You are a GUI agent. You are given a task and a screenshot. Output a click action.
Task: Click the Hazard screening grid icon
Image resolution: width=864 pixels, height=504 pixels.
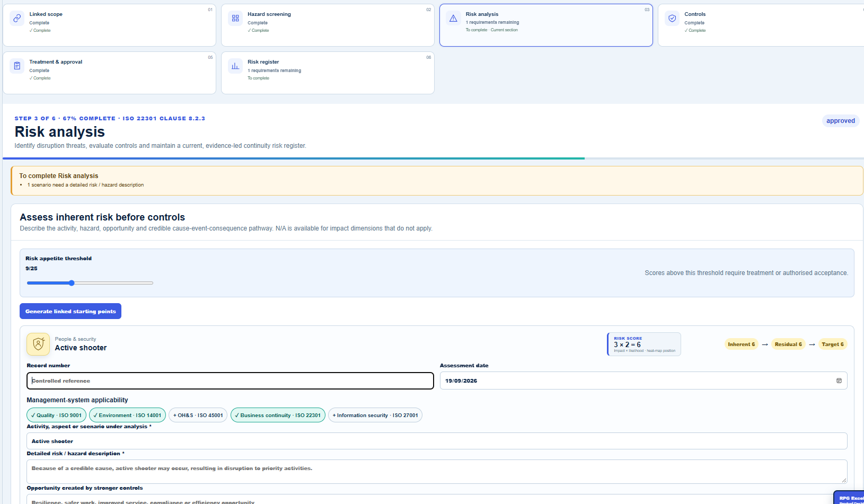coord(235,19)
